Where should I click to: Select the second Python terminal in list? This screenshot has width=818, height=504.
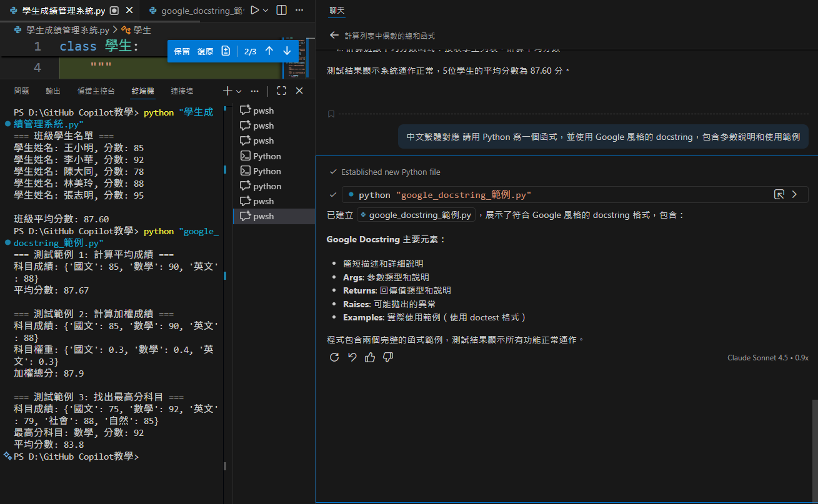(x=267, y=171)
